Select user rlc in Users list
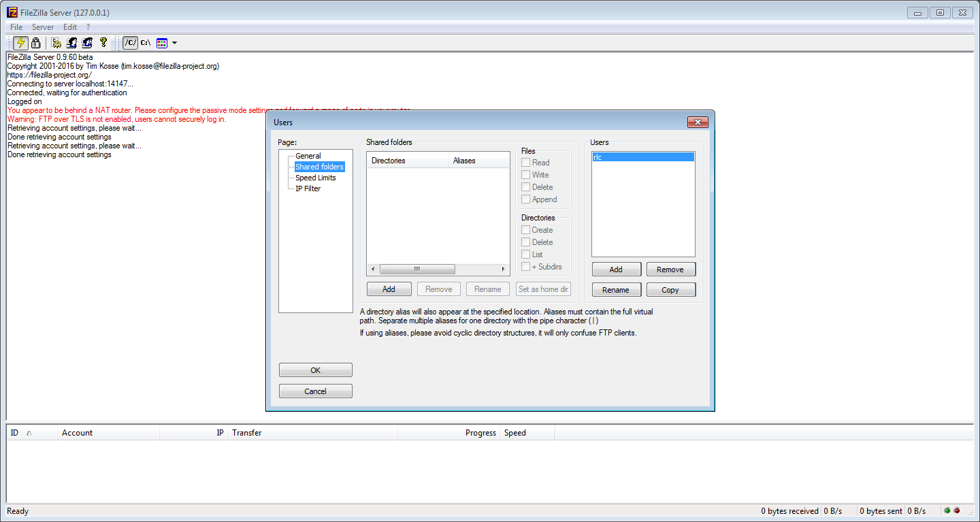 pos(643,157)
